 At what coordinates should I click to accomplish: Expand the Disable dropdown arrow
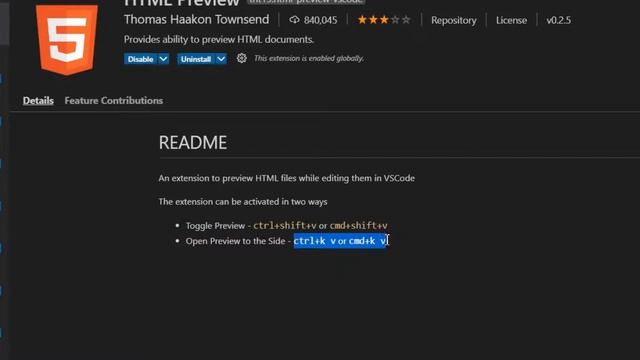point(163,59)
